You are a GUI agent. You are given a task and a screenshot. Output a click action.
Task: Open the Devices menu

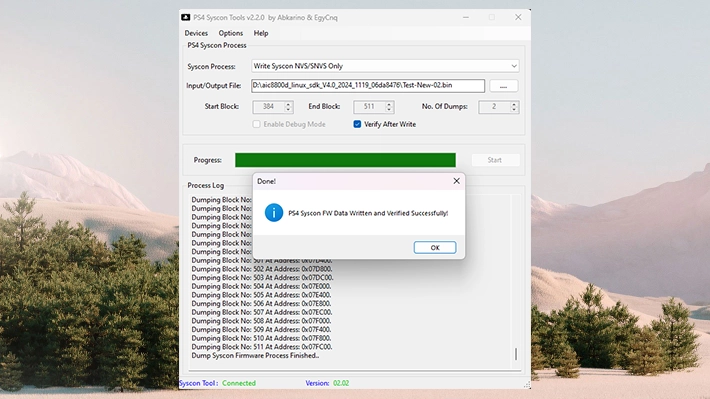pos(196,33)
